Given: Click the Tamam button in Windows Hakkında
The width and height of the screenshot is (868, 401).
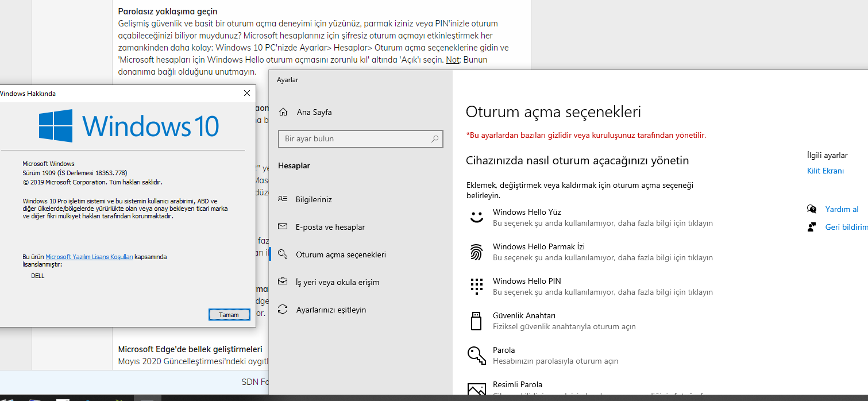Looking at the screenshot, I should click(x=229, y=315).
